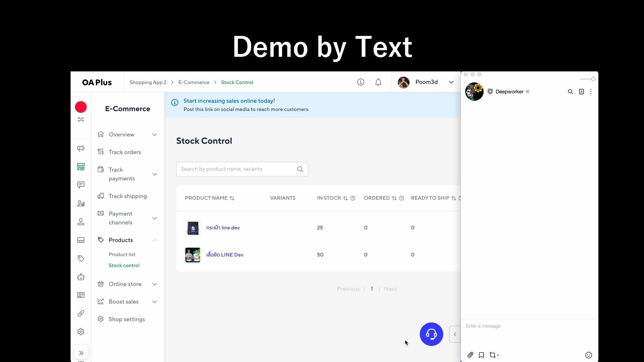Select Stock control submenu item
Image resolution: width=644 pixels, height=362 pixels.
coord(124,265)
